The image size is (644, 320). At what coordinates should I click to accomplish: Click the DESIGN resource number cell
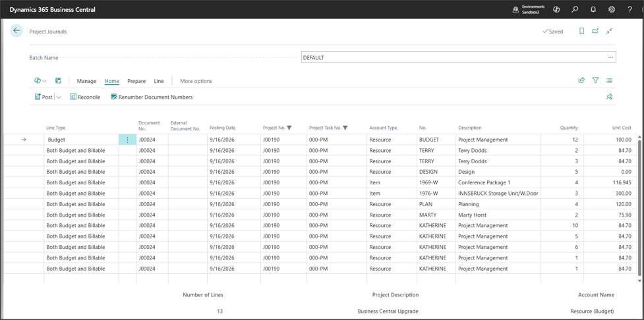pyautogui.click(x=436, y=172)
